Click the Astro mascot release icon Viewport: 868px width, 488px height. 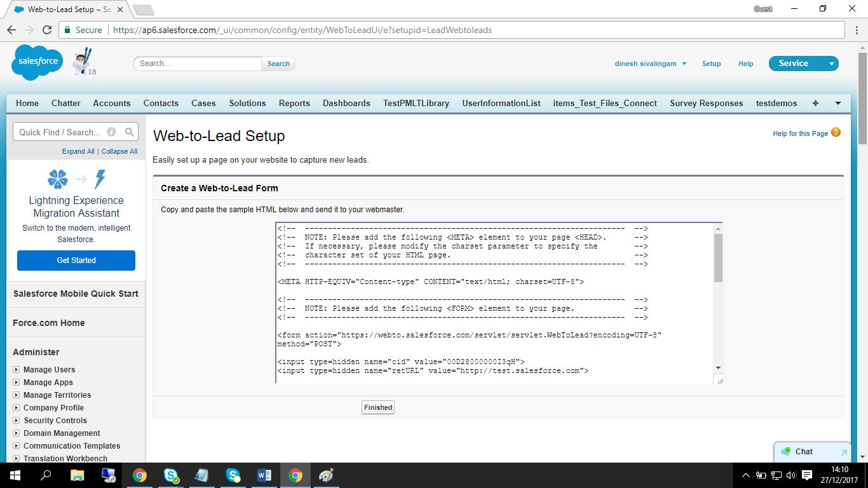[x=83, y=62]
